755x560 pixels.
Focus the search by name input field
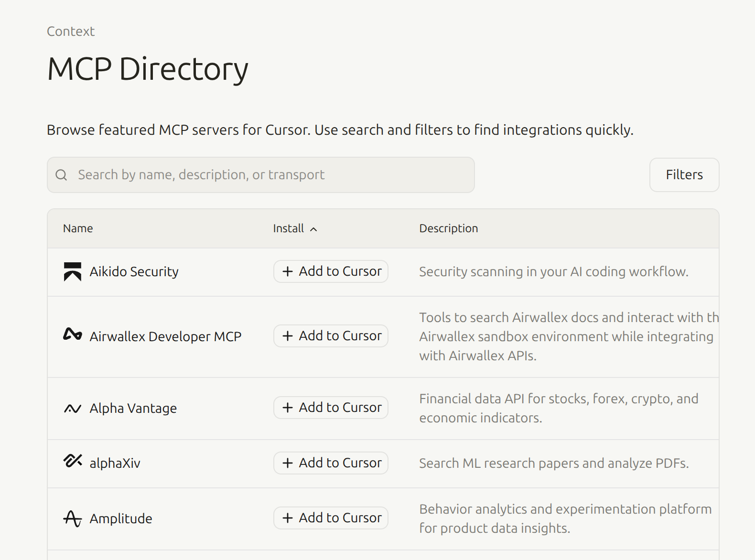[261, 175]
